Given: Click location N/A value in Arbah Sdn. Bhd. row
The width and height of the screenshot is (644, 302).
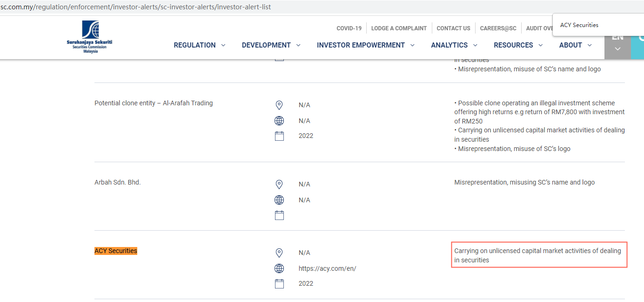Looking at the screenshot, I should tap(304, 185).
